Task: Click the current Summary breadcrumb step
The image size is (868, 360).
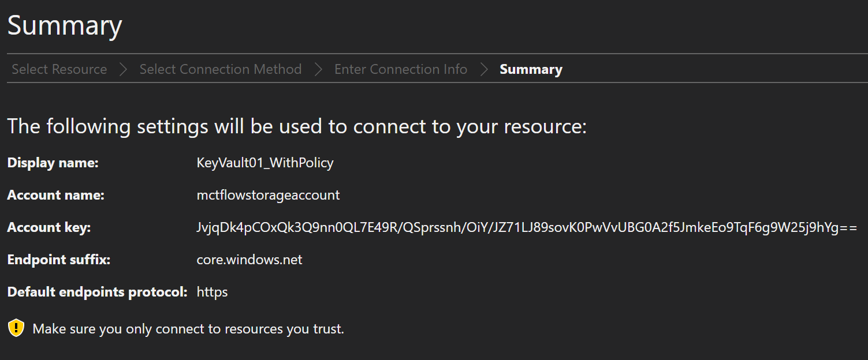Action: [531, 69]
